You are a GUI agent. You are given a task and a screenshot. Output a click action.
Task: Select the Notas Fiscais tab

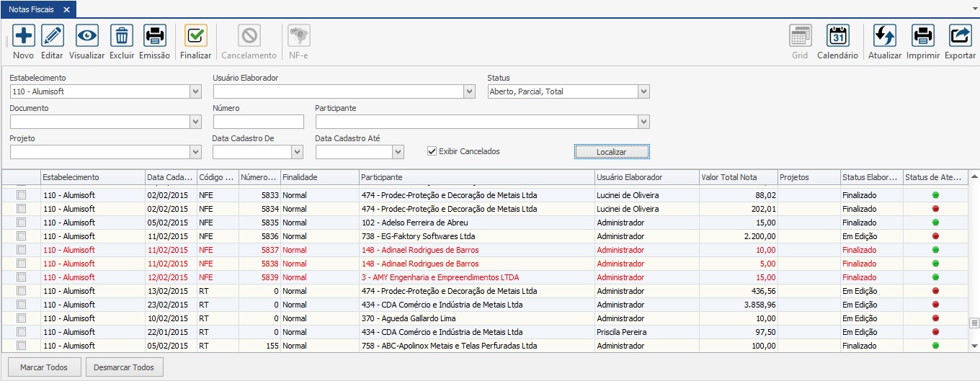pos(31,9)
